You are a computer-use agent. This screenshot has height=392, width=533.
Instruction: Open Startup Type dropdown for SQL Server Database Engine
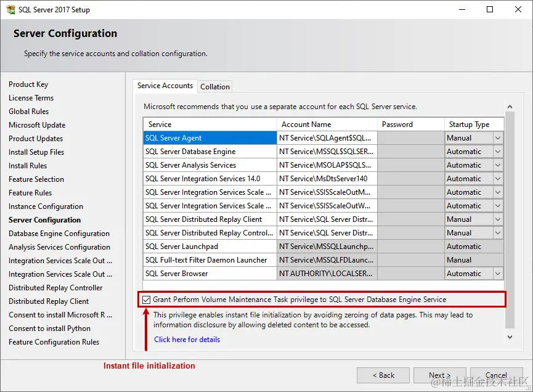point(498,152)
